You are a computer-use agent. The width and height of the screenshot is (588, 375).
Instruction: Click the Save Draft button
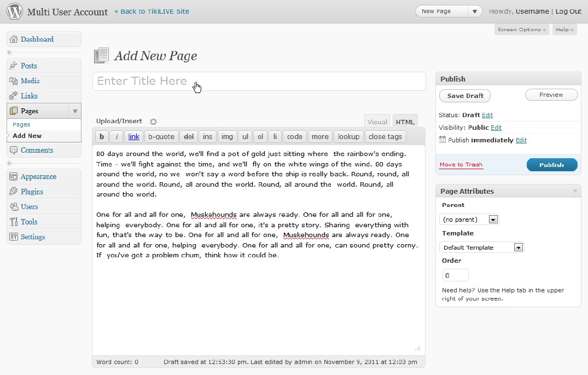tap(465, 96)
